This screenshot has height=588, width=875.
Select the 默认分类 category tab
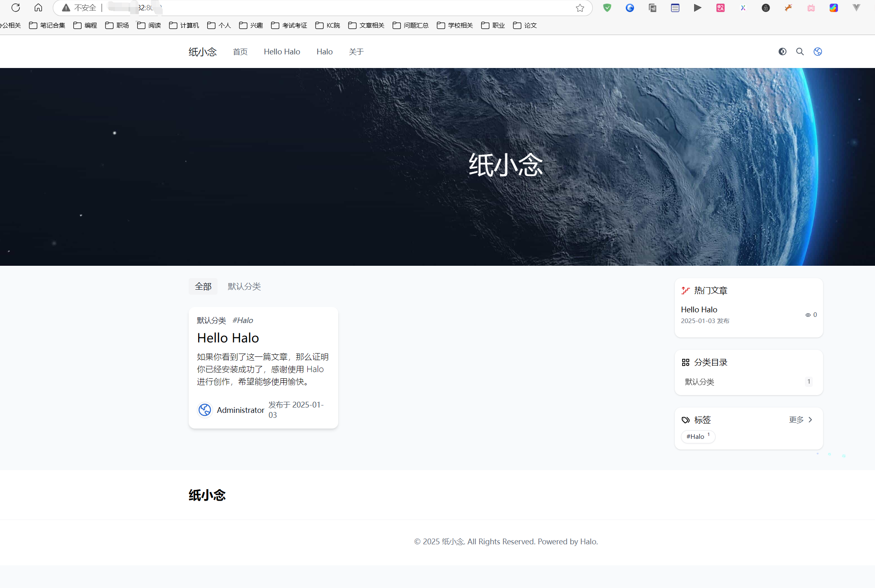coord(244,286)
